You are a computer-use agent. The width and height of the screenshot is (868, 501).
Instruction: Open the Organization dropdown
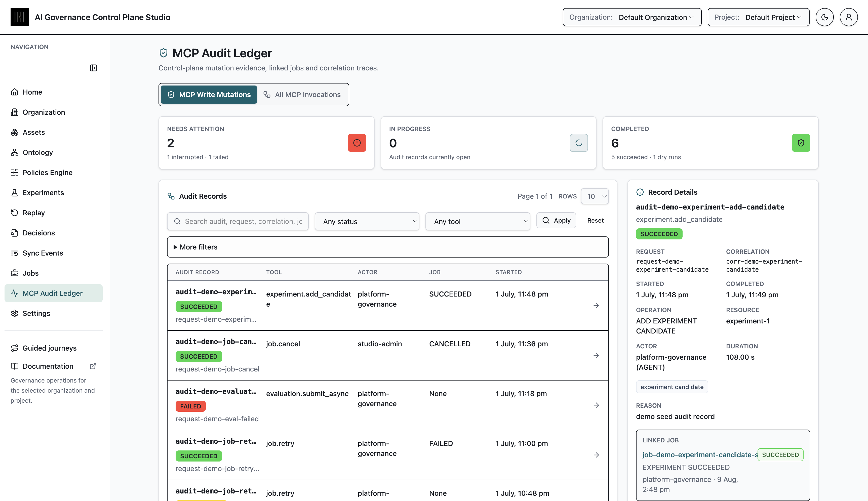632,17
